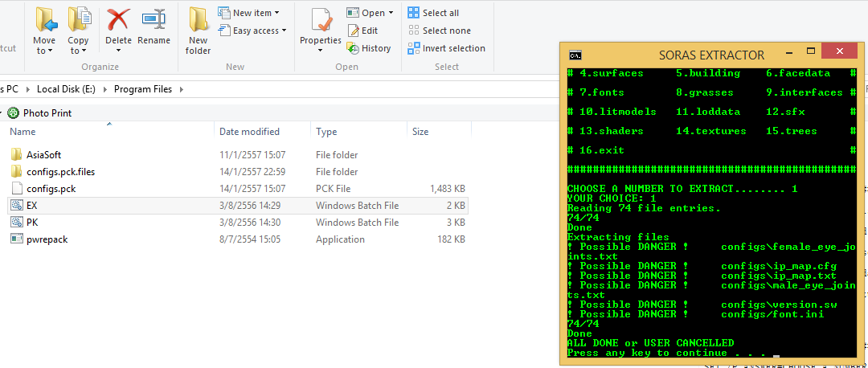The image size is (868, 368).
Task: Click the configs.pck file name
Action: click(51, 189)
